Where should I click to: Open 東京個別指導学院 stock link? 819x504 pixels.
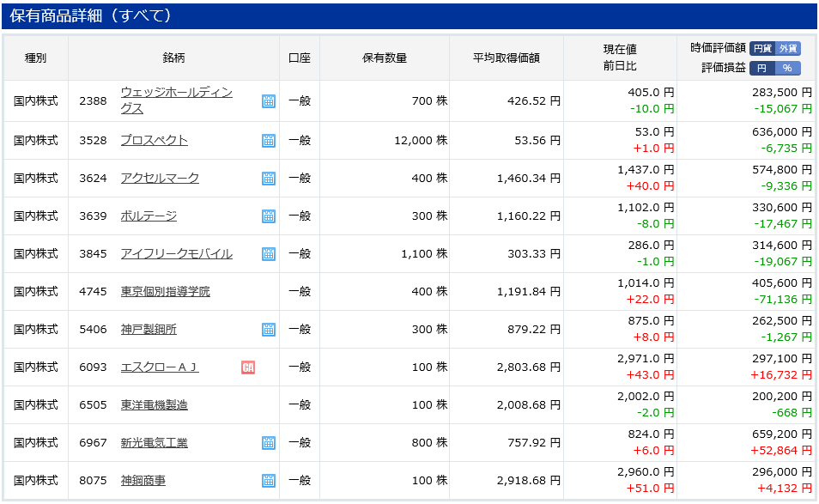pos(166,291)
